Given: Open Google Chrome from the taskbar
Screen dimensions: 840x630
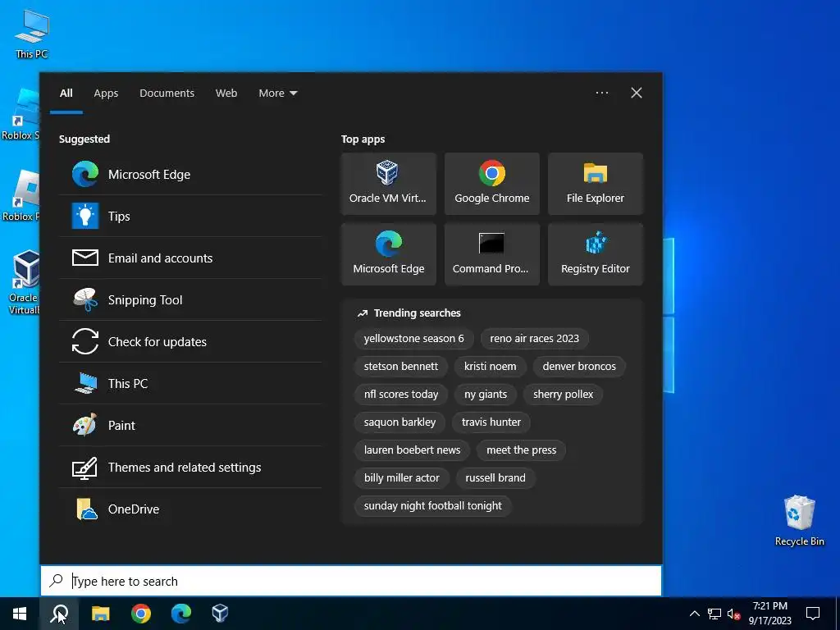Looking at the screenshot, I should tap(141, 614).
